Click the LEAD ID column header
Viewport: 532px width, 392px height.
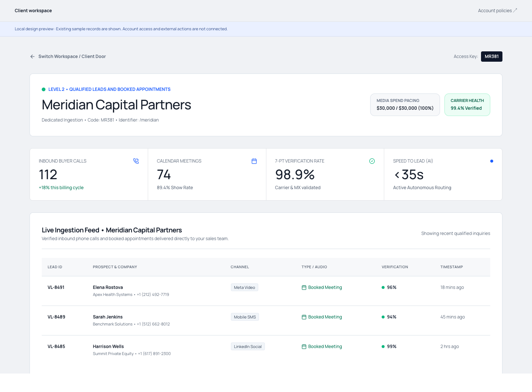pos(55,267)
